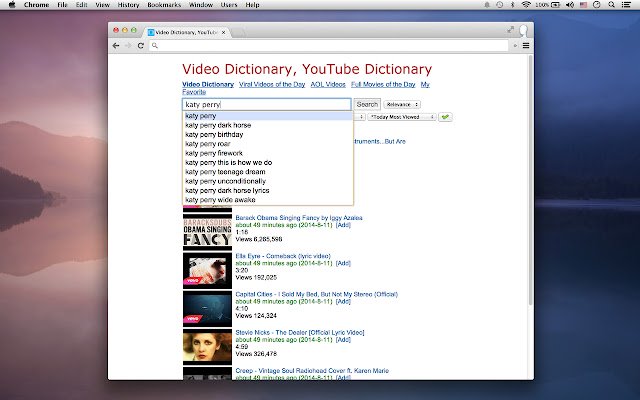Open the notification bell in menu bar
This screenshot has height=400, width=640.
pyautogui.click(x=487, y=5)
